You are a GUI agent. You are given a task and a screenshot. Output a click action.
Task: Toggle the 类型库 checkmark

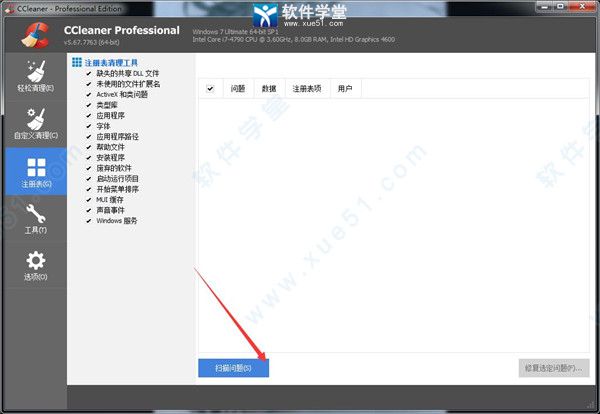point(89,105)
